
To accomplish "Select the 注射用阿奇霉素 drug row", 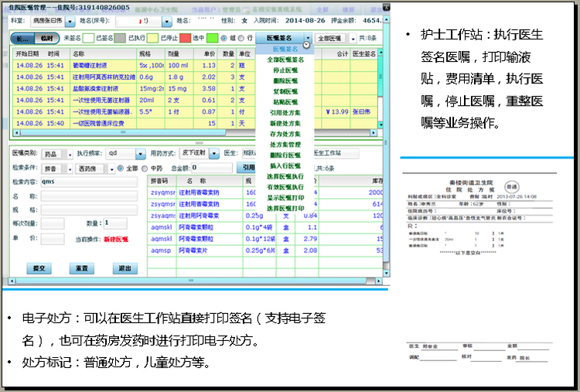I will pos(265,216).
